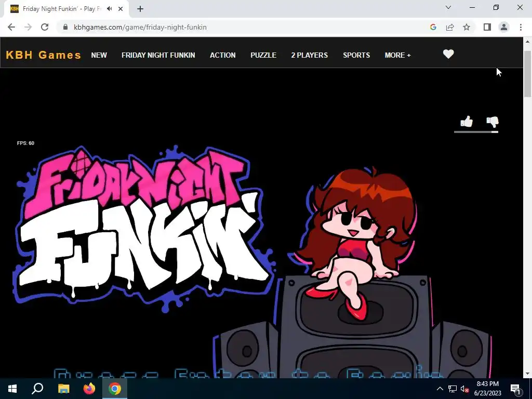Click the browser forward arrow

28,27
